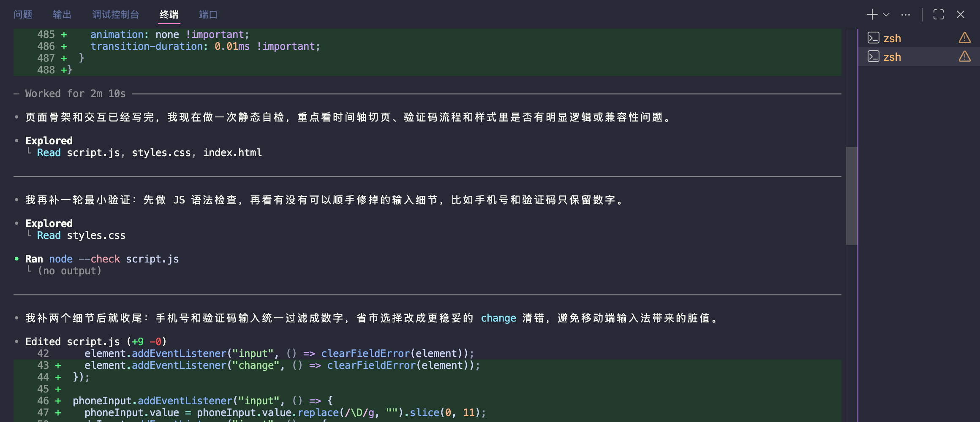This screenshot has height=422, width=980.
Task: Close the terminal panel with the X icon
Action: [x=961, y=14]
